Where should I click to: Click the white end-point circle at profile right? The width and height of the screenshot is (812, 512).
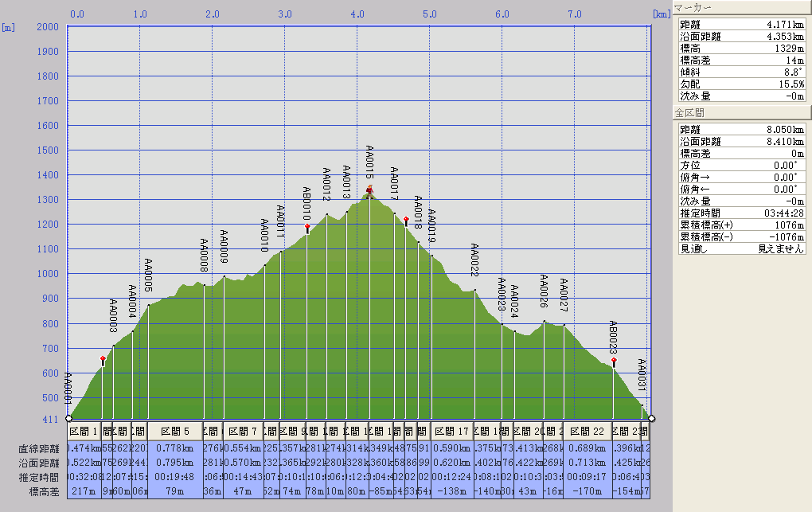[651, 418]
